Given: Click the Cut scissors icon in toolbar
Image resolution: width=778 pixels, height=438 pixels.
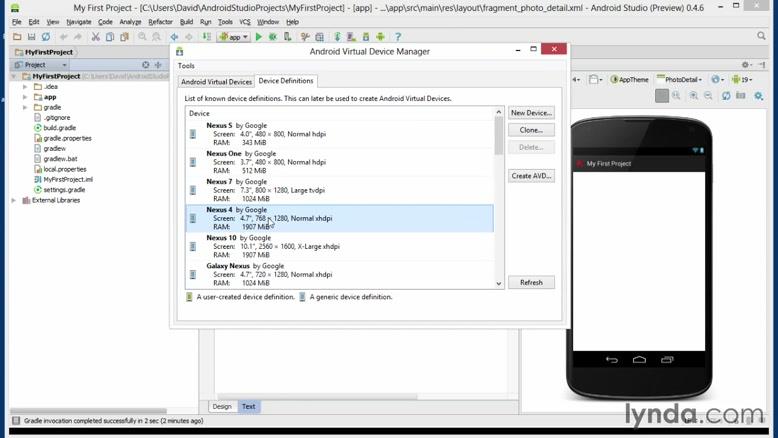Looking at the screenshot, I should click(x=96, y=37).
